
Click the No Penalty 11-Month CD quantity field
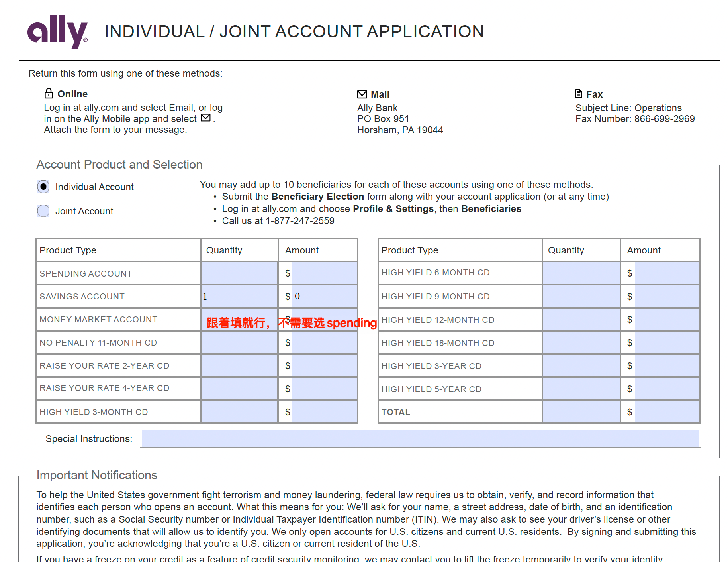(239, 343)
